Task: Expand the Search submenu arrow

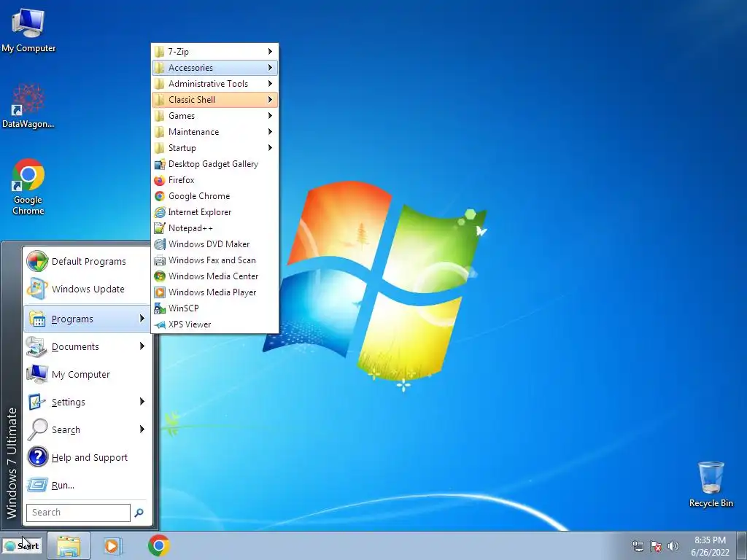Action: click(x=142, y=429)
